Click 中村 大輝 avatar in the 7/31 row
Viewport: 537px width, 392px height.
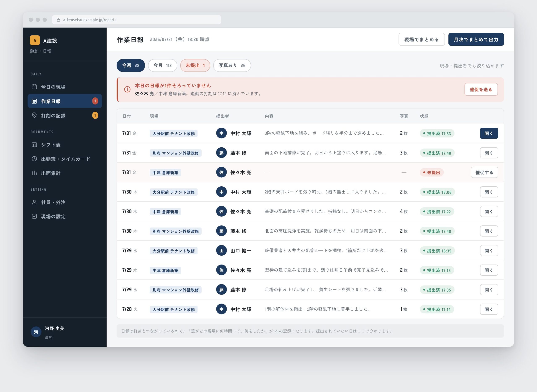(x=221, y=133)
